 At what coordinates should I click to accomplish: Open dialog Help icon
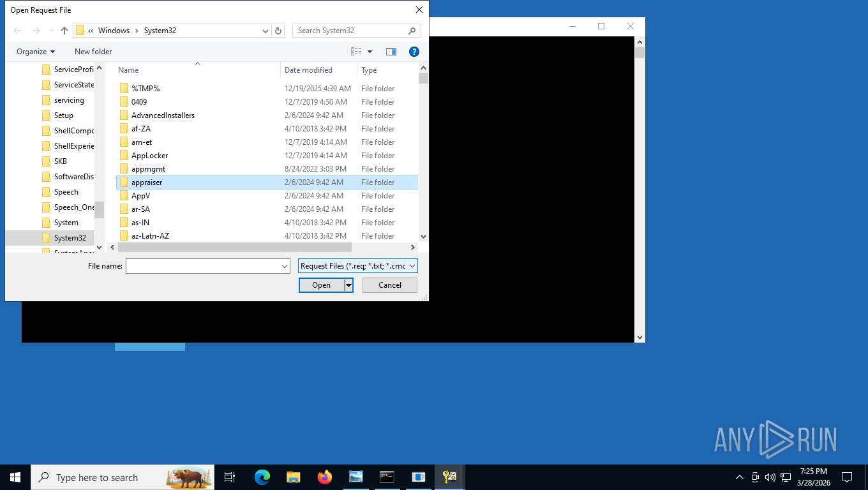pyautogui.click(x=414, y=52)
